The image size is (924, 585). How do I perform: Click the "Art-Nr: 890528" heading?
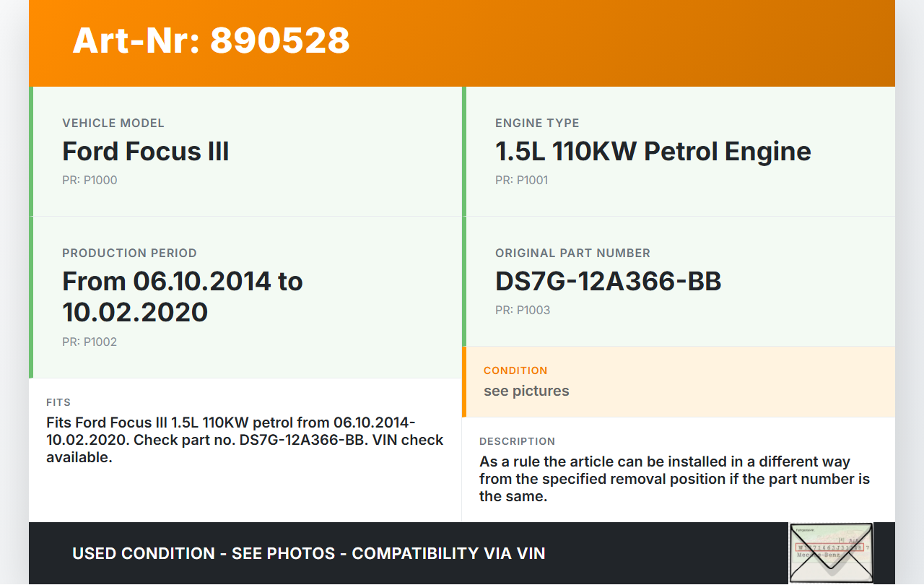click(x=211, y=40)
